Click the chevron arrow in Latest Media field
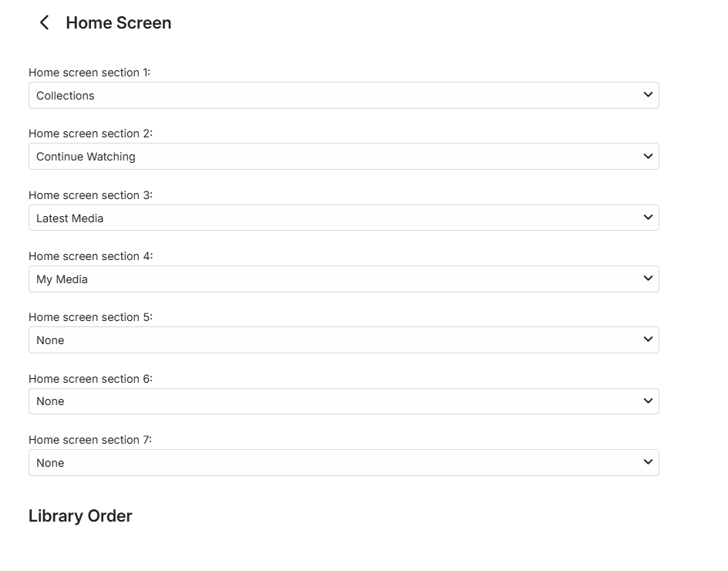This screenshot has width=728, height=571. [x=648, y=218]
